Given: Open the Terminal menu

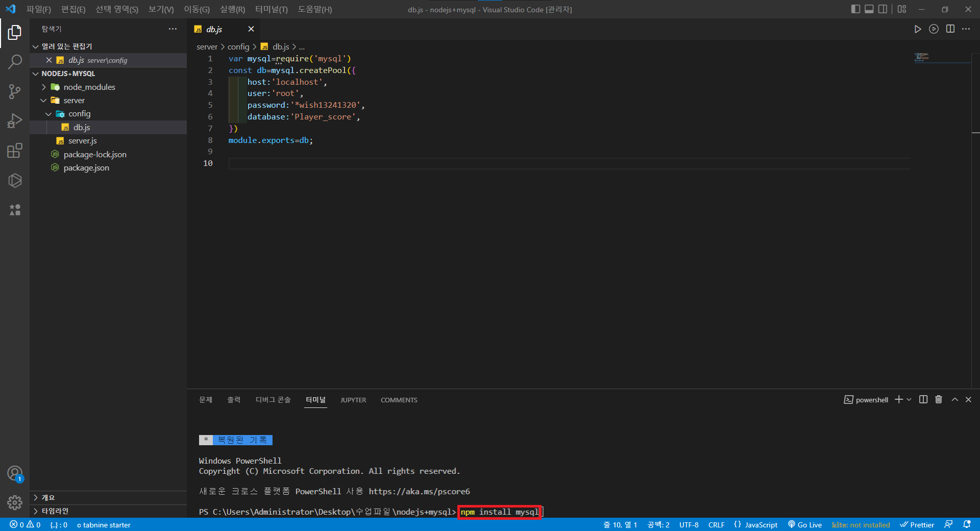Looking at the screenshot, I should (272, 9).
